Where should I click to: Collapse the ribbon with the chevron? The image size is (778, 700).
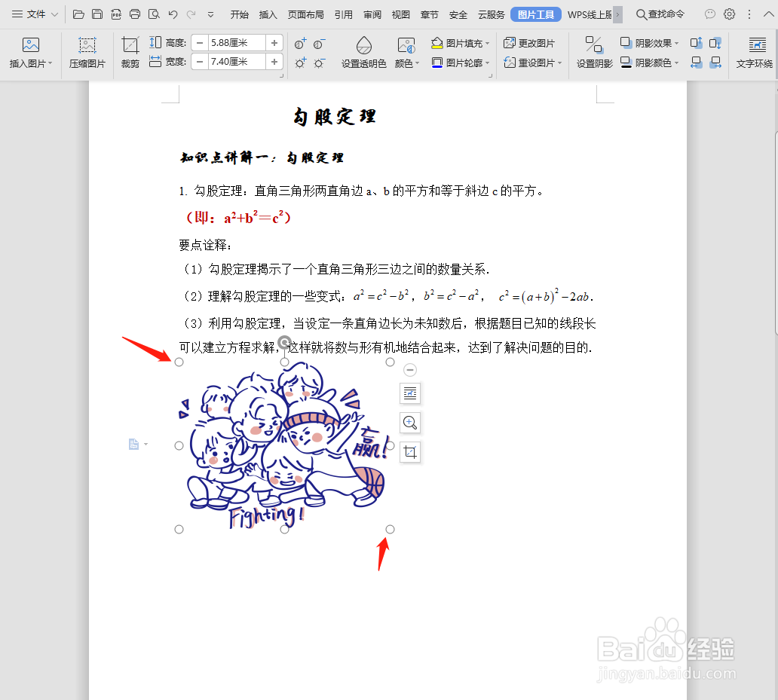pyautogui.click(x=768, y=14)
